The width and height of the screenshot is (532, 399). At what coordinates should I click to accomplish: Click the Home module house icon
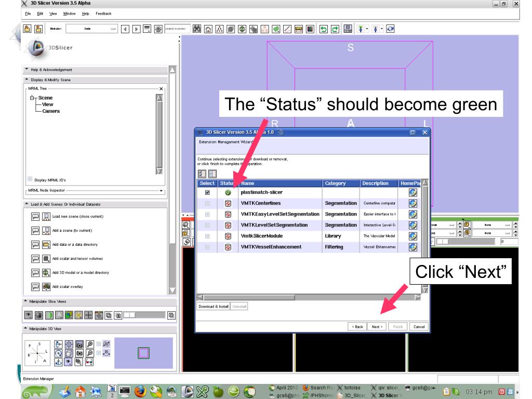[208, 29]
